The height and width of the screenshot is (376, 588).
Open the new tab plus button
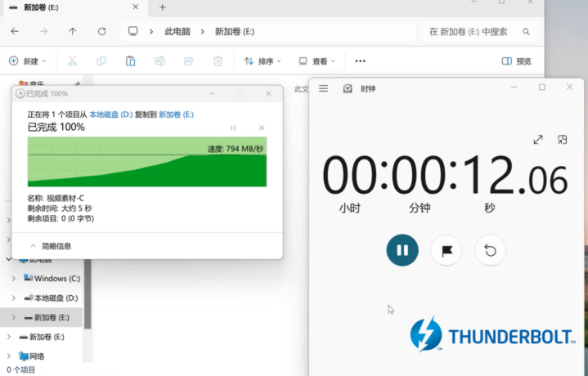coord(162,7)
